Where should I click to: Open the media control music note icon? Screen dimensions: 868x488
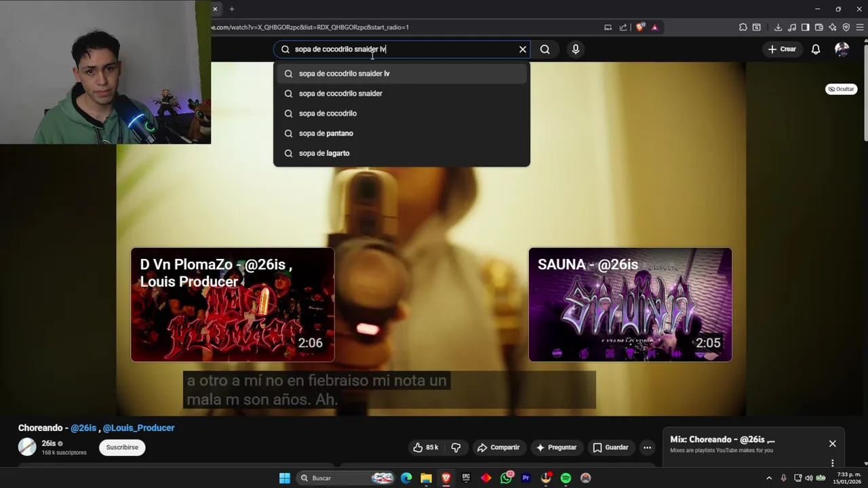[791, 28]
